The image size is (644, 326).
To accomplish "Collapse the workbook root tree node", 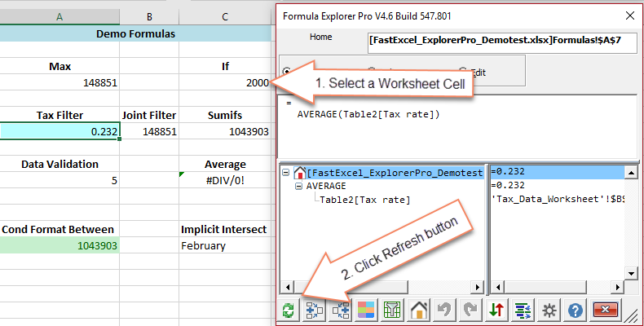I will [286, 173].
